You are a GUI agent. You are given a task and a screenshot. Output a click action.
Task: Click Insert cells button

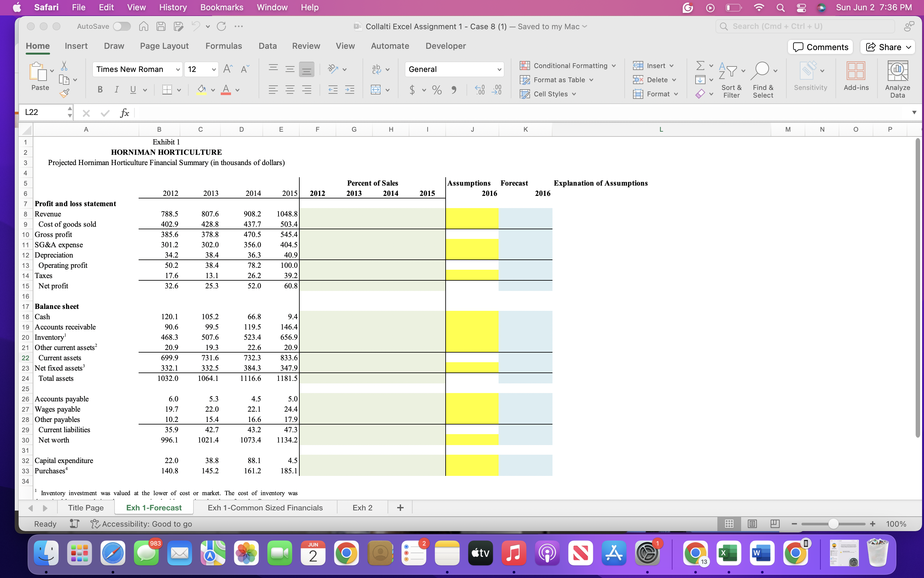(653, 66)
